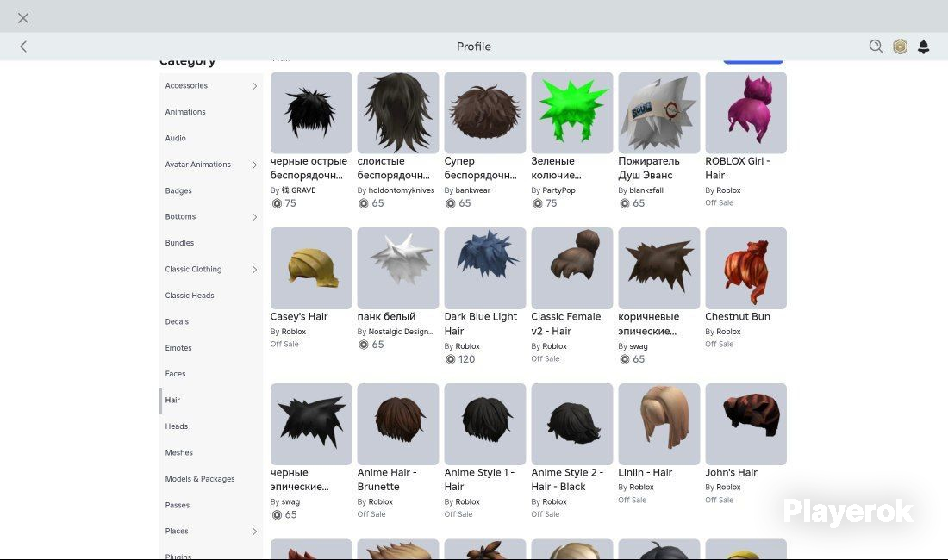Click the partially hidden blue button at top right

pos(753,62)
